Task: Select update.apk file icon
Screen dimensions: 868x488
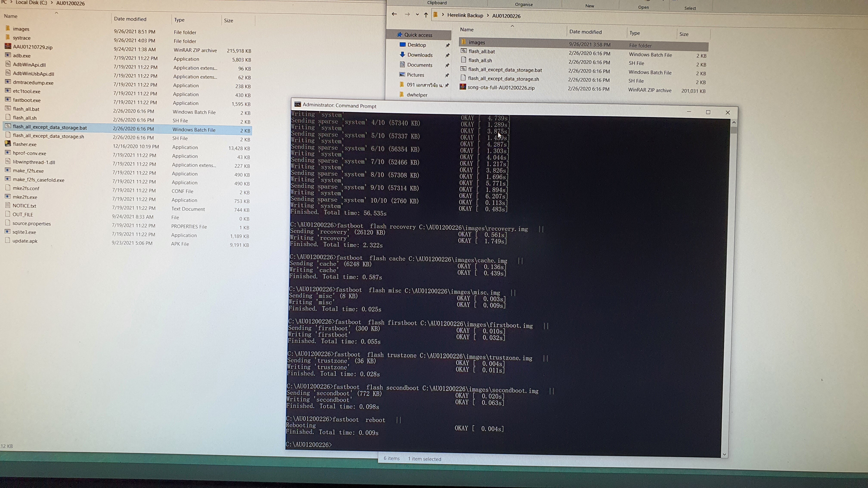Action: pyautogui.click(x=7, y=241)
